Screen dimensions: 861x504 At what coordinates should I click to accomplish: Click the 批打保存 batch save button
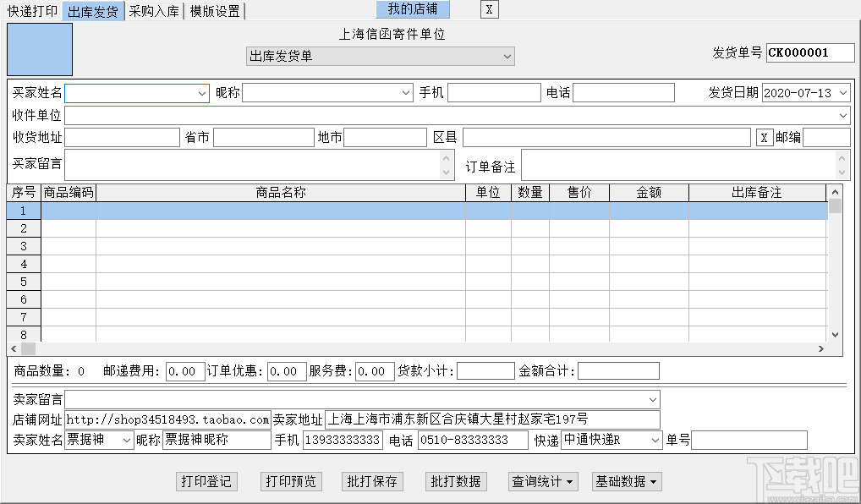pos(372,480)
